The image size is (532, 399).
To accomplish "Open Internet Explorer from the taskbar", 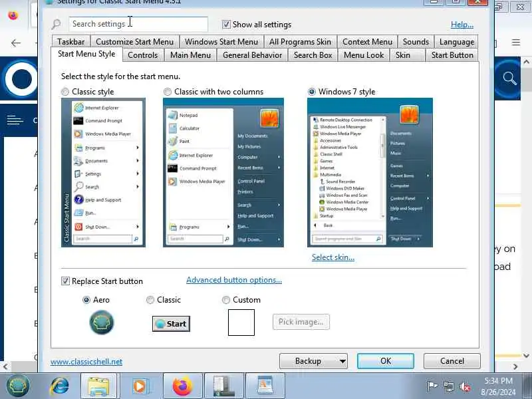I will 60,386.
